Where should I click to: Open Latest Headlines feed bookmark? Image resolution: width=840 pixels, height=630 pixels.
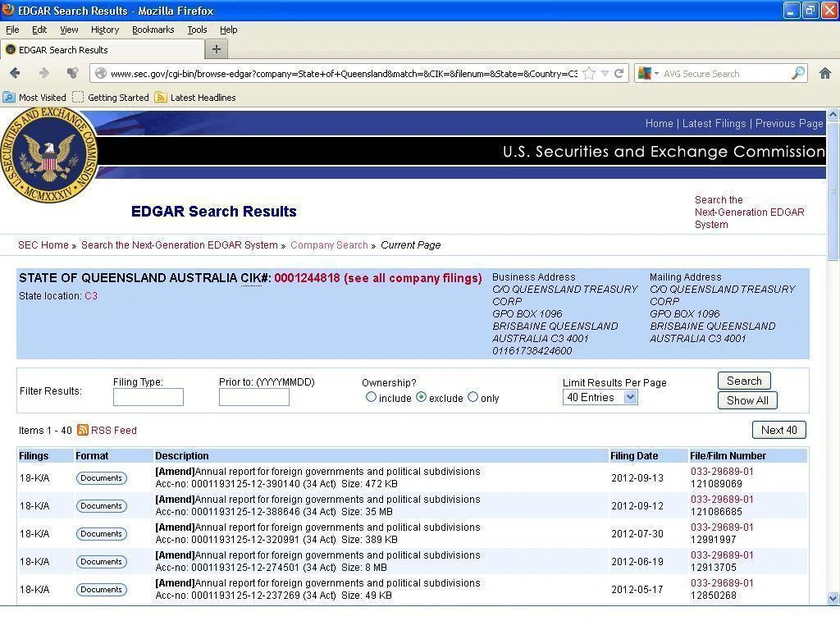pos(195,98)
